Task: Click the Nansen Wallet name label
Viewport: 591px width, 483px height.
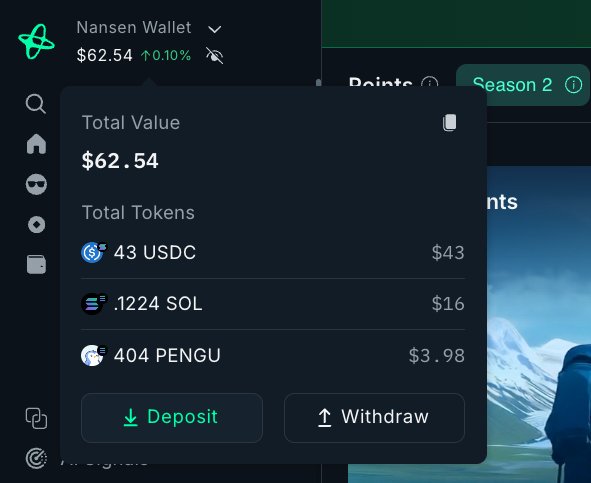Action: coord(134,28)
